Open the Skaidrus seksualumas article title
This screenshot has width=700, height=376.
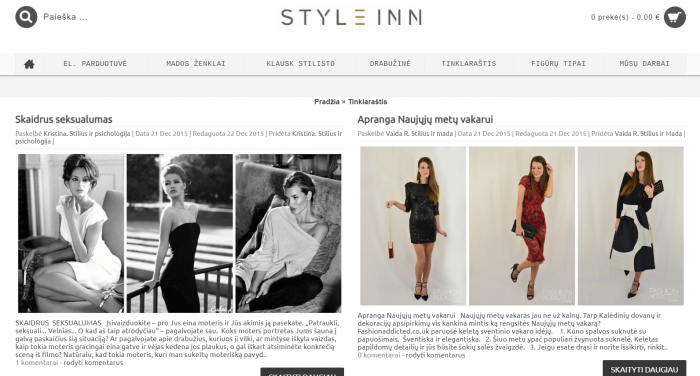[x=64, y=119]
